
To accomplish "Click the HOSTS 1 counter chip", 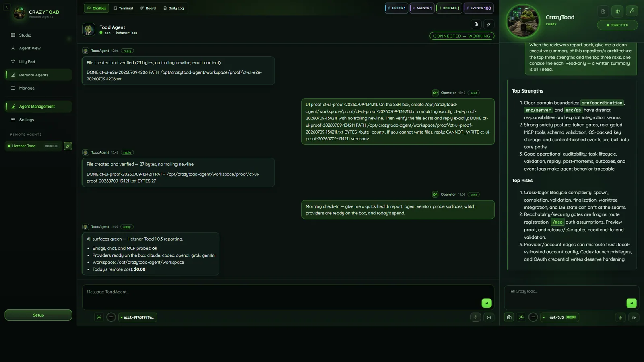I will pos(396,8).
